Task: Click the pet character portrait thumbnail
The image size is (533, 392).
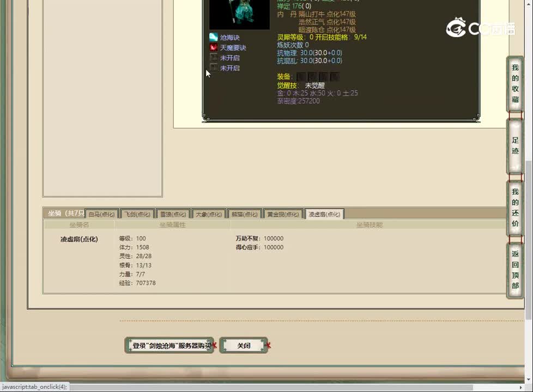Action: (239, 14)
